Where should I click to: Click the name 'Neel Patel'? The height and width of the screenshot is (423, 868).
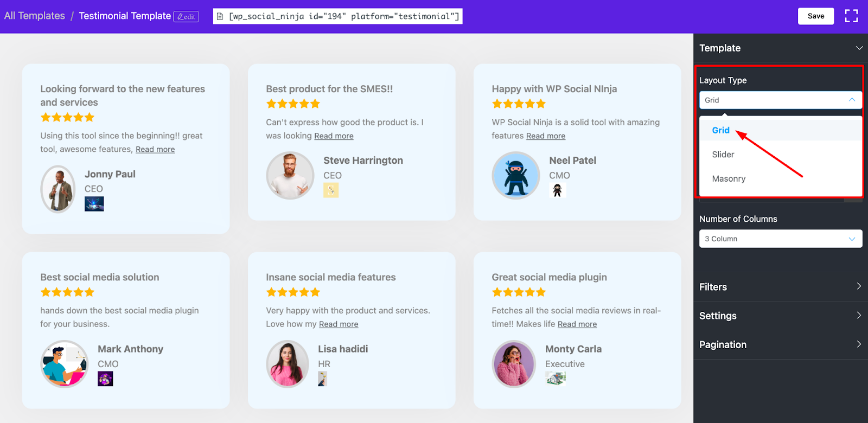click(x=573, y=161)
